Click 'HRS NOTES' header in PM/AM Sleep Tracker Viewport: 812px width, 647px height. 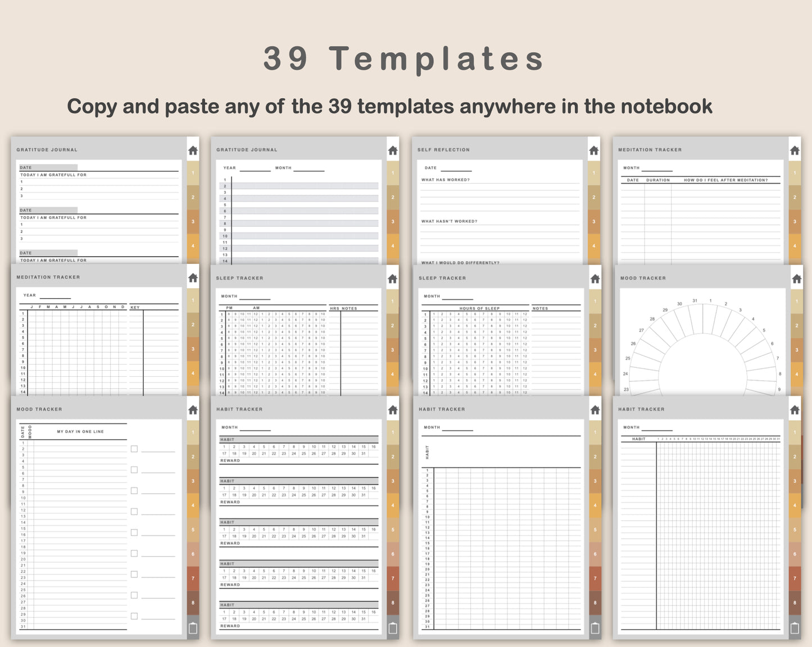(x=343, y=308)
